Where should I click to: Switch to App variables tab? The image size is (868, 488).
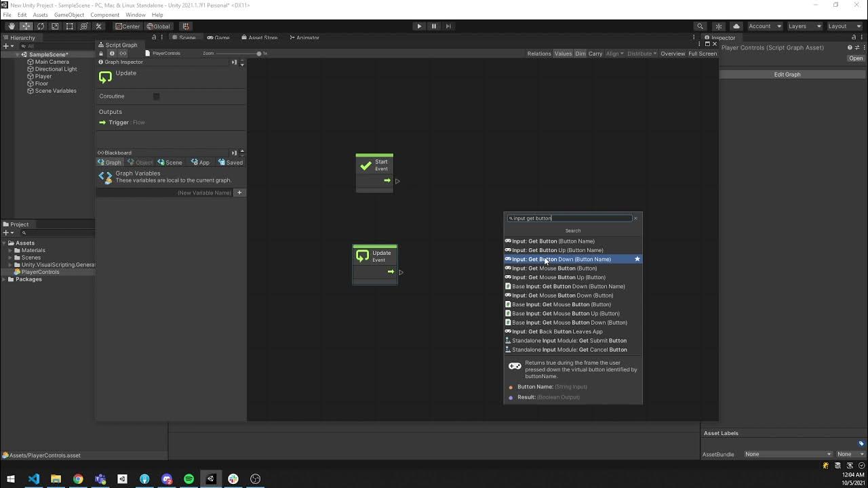click(x=200, y=163)
